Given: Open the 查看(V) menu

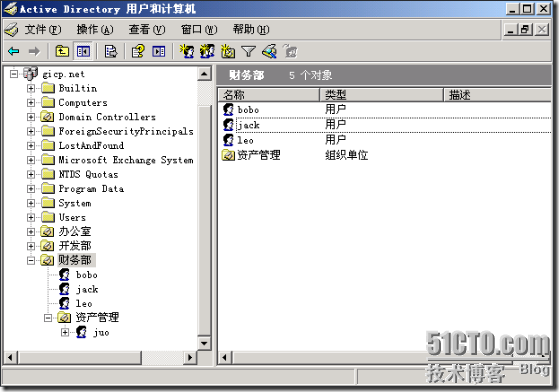Looking at the screenshot, I should click(x=147, y=29).
